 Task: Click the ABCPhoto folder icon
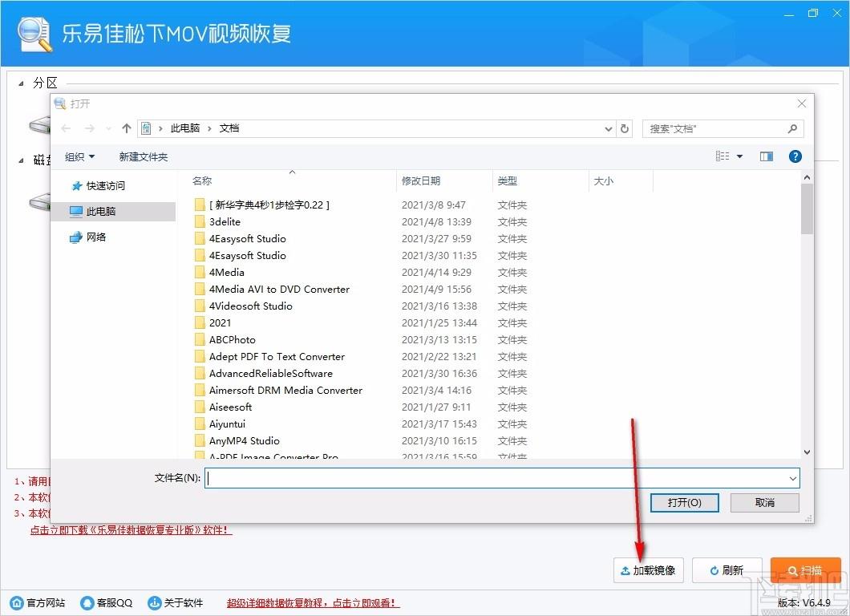coord(200,339)
